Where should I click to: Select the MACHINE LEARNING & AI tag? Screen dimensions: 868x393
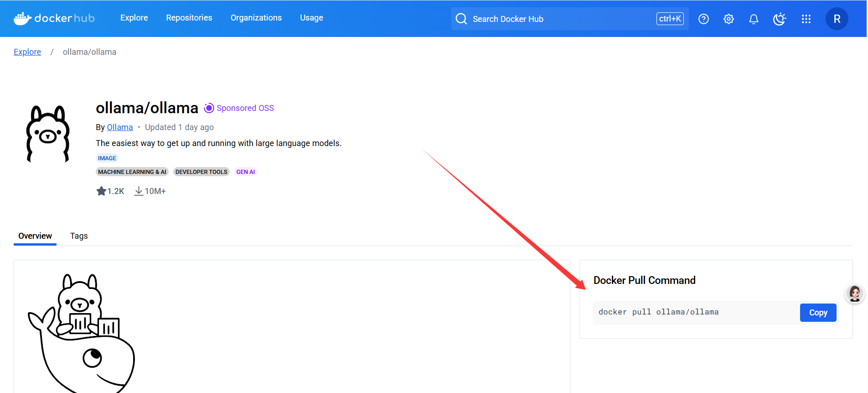pos(132,172)
